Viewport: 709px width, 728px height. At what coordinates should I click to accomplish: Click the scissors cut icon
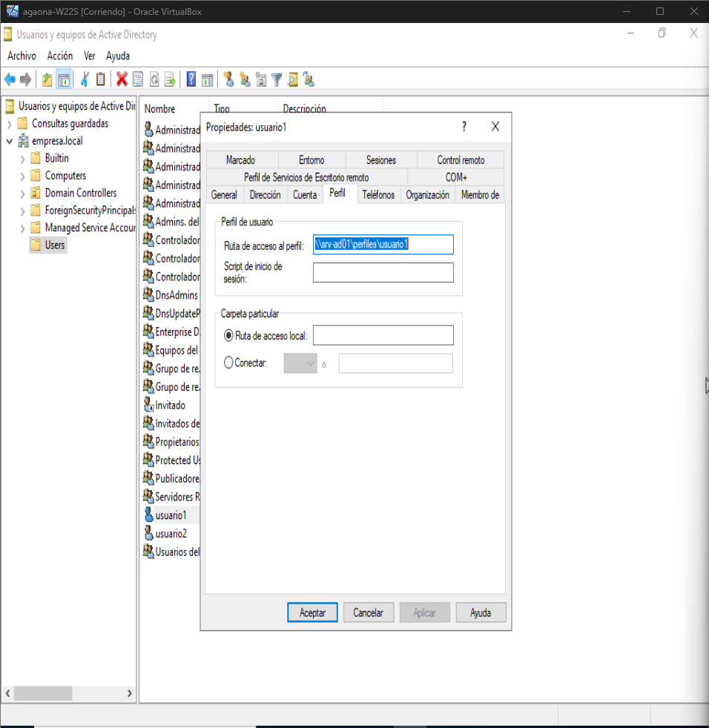pos(85,79)
